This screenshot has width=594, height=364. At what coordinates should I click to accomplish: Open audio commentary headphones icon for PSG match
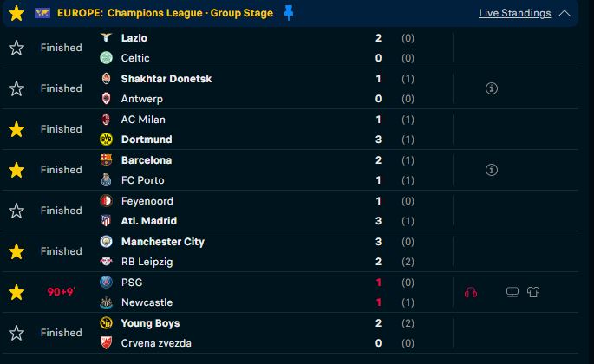pyautogui.click(x=471, y=292)
